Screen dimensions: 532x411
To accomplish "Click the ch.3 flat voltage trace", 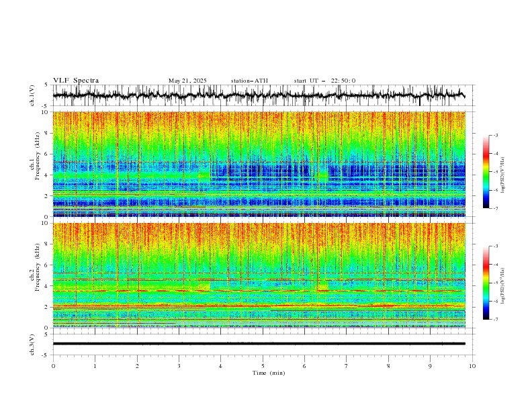I will [x=259, y=344].
